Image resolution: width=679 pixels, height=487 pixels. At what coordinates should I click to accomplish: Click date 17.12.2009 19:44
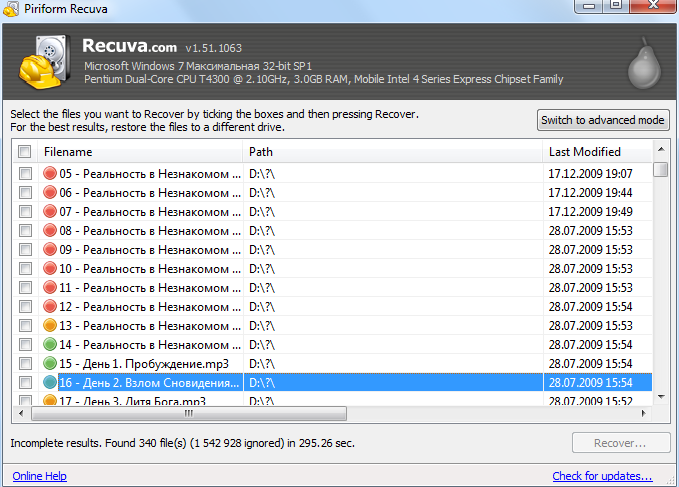click(x=590, y=193)
